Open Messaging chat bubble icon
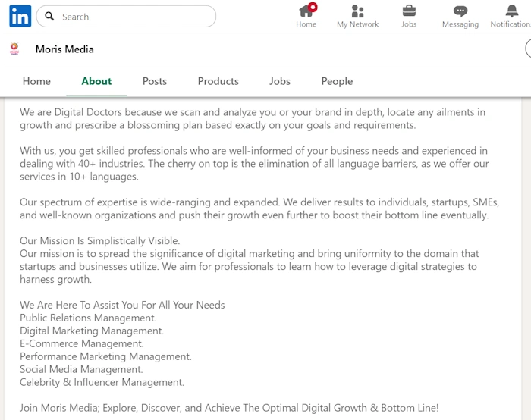The width and height of the screenshot is (531, 420). click(460, 11)
